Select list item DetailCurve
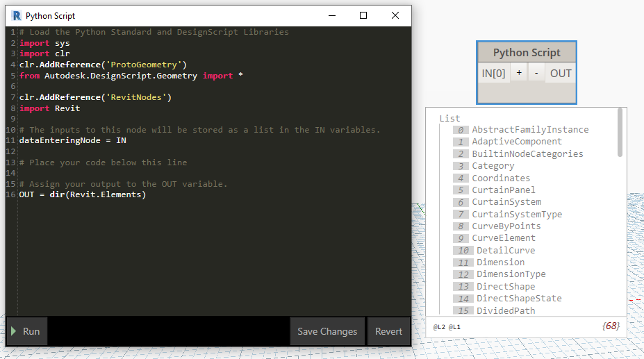Image resolution: width=644 pixels, height=359 pixels. coord(506,251)
